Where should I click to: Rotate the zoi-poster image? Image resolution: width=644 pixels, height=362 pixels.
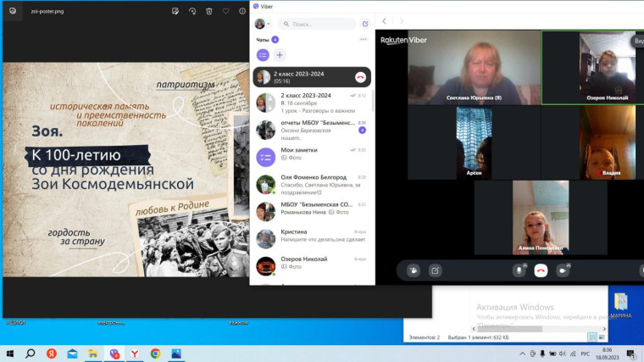[x=192, y=12]
